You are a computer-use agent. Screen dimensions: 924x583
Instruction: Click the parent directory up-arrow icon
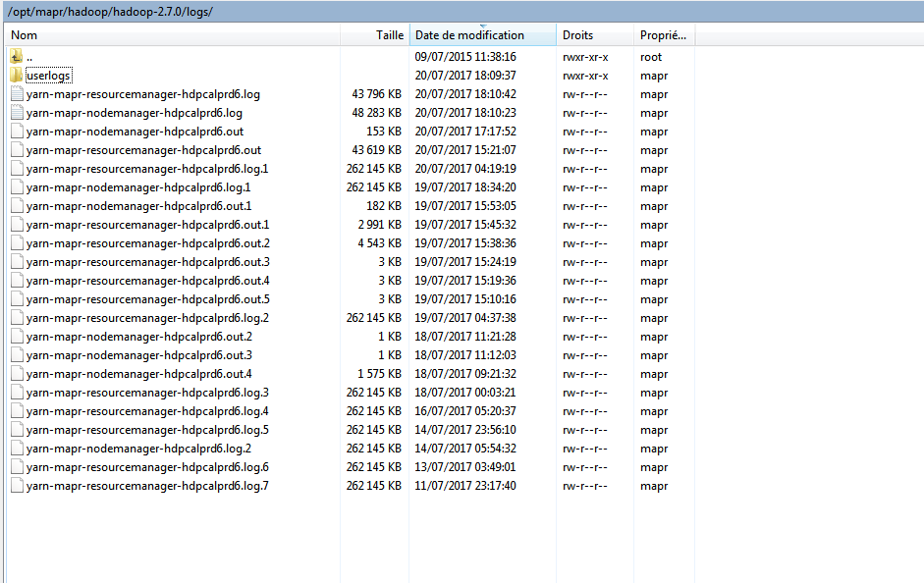coord(15,57)
